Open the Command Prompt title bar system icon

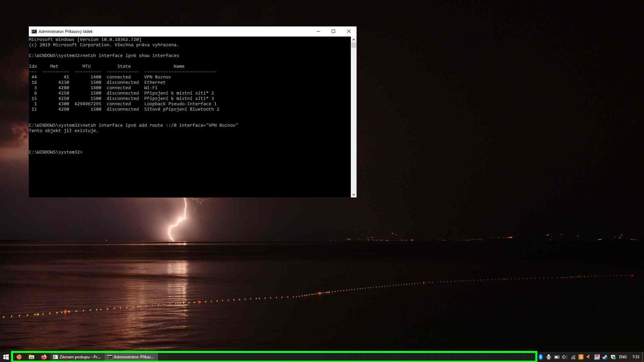(34, 32)
